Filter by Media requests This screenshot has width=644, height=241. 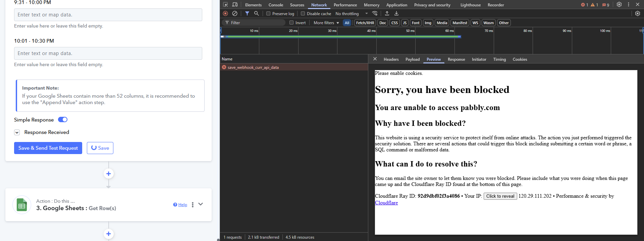click(x=442, y=23)
